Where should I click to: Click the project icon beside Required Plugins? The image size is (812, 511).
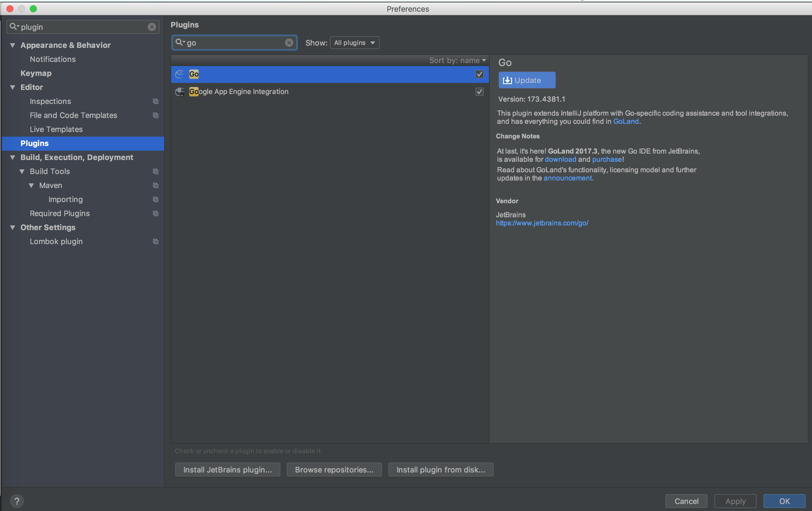(x=155, y=213)
